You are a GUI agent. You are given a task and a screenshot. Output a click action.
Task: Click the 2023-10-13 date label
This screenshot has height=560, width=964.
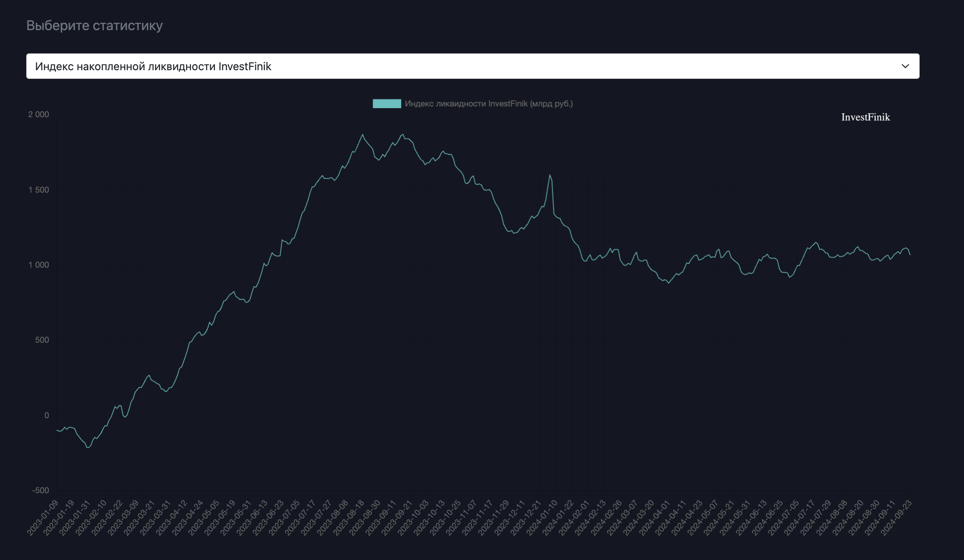429,518
